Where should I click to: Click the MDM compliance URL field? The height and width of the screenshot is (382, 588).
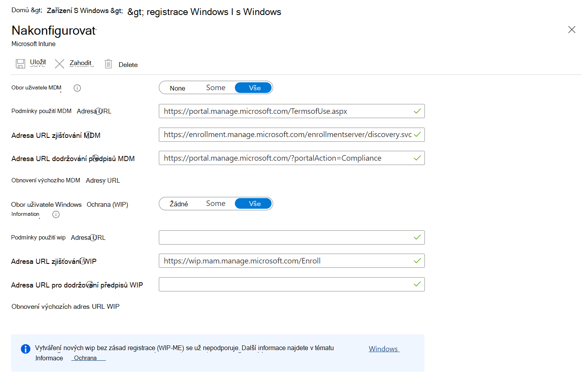click(x=292, y=158)
